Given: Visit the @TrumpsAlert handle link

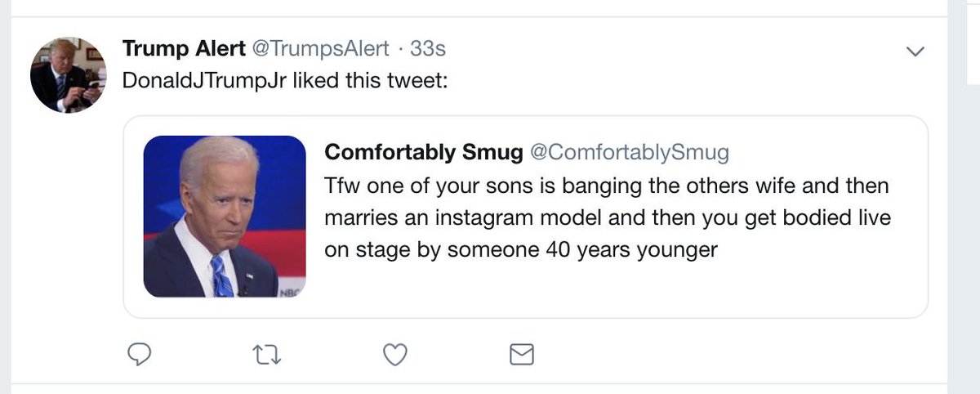Looking at the screenshot, I should 320,49.
